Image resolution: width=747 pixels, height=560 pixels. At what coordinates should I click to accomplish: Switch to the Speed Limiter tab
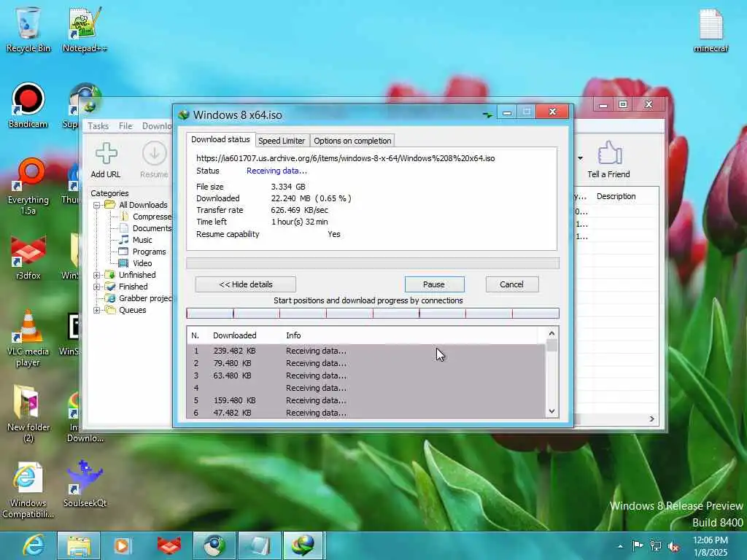click(282, 141)
